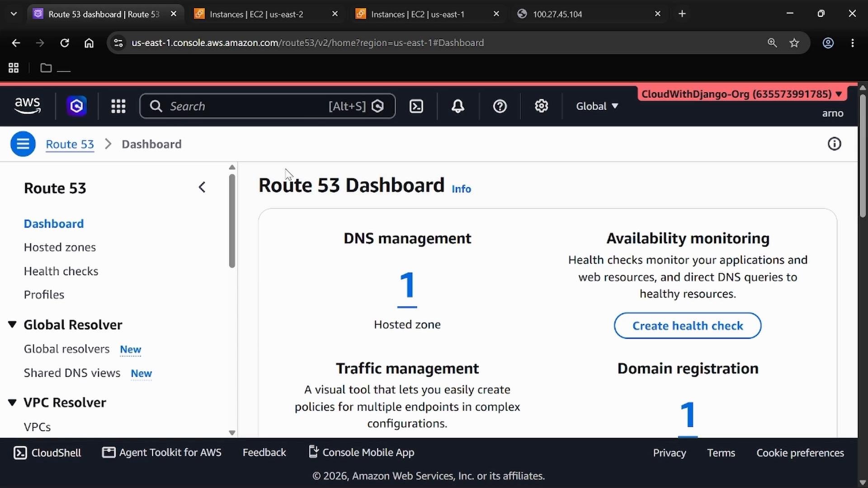Open VPCs under VPC Resolver
This screenshot has width=868, height=488.
pyautogui.click(x=37, y=427)
